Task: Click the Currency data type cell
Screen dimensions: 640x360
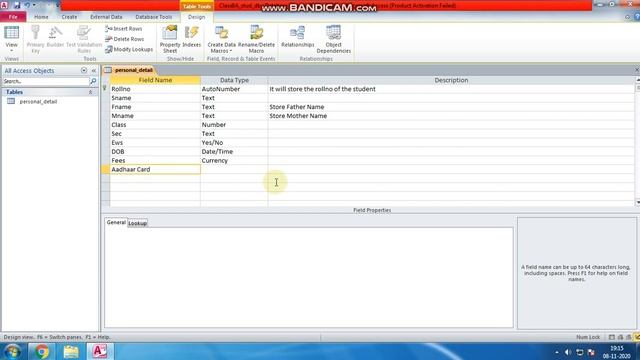Action: pos(234,160)
